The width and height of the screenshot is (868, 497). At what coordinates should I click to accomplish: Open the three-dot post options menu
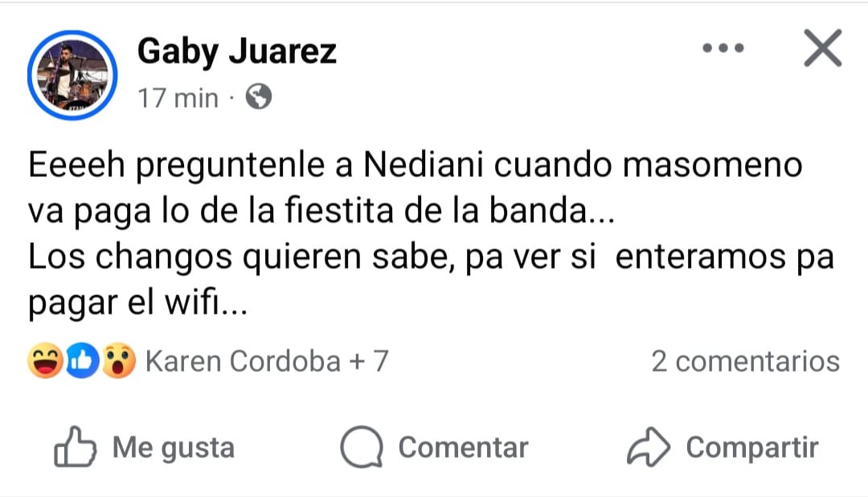[x=723, y=49]
